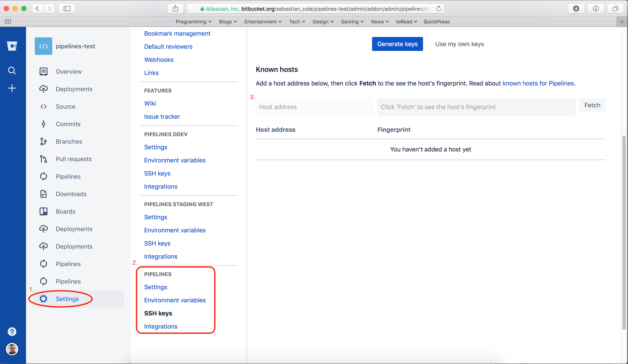Click known hosts for Pipelines link
Viewport: 628px width, 364px height.
pyautogui.click(x=538, y=83)
